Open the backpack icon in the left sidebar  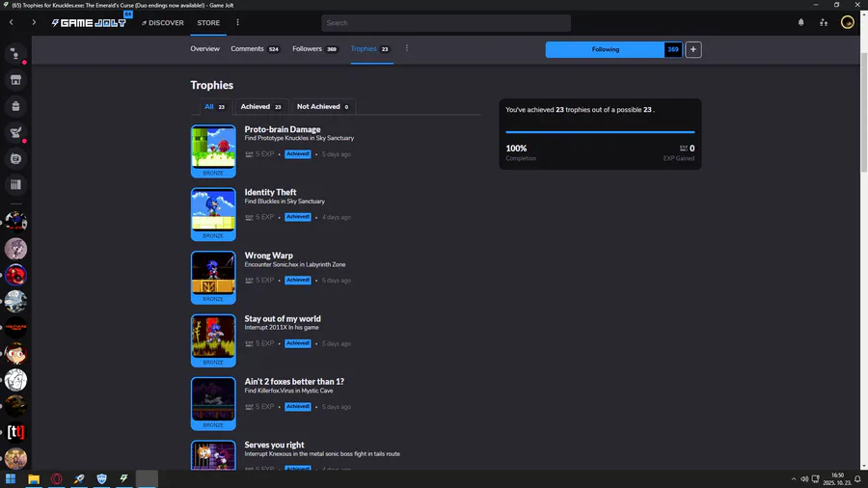15,106
